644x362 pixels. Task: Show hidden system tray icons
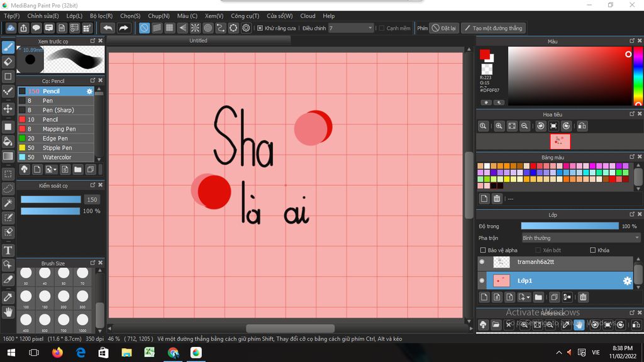pos(559,353)
